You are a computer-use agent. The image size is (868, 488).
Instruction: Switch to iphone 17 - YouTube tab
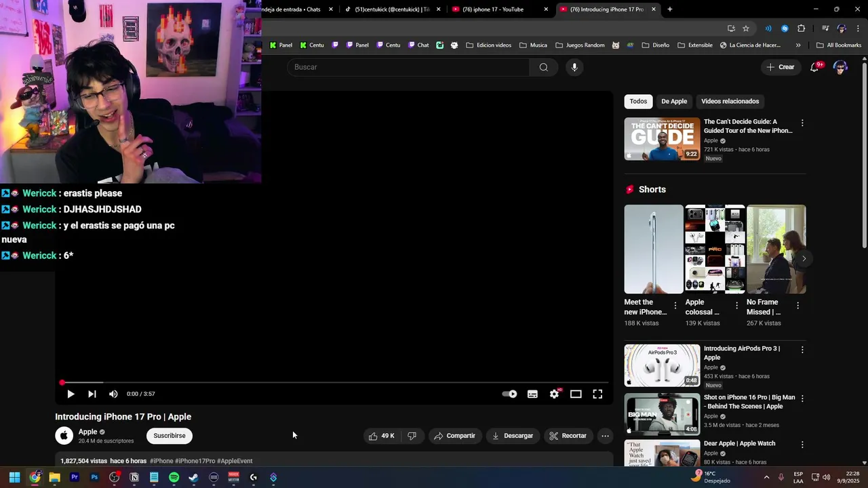(x=498, y=9)
